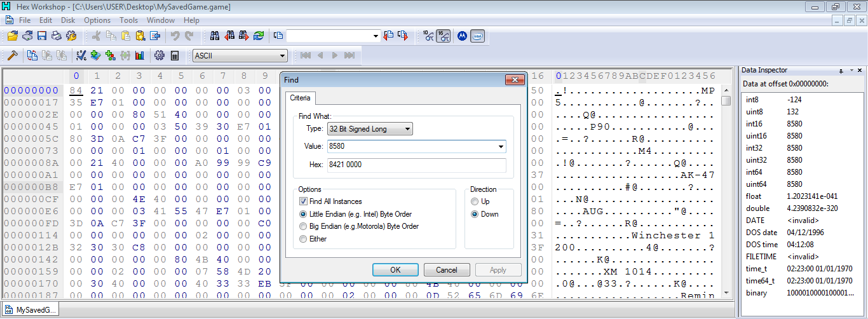Switch offsets to hexadecimal view icon
The height and width of the screenshot is (319, 868).
[x=444, y=36]
